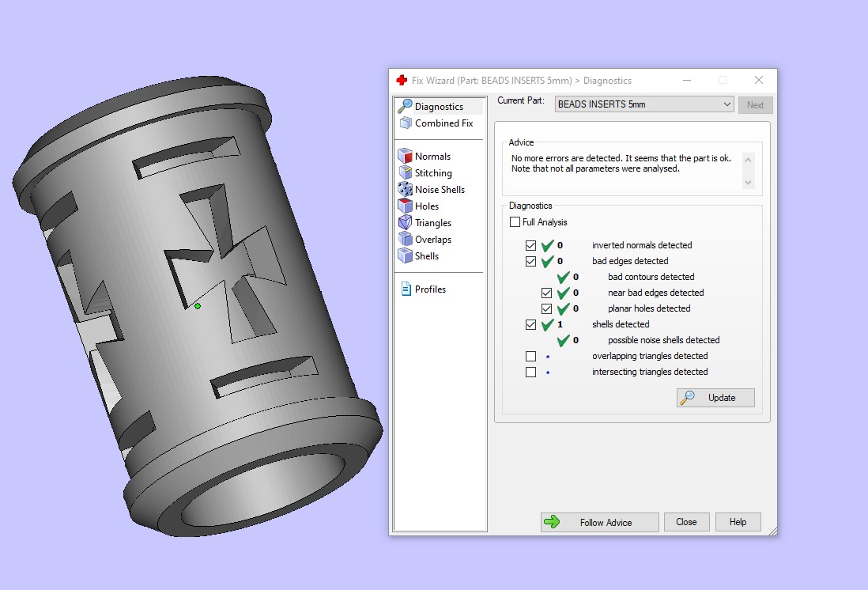Image resolution: width=868 pixels, height=590 pixels.
Task: Click the Combined Fix cube icon
Action: tap(406, 123)
